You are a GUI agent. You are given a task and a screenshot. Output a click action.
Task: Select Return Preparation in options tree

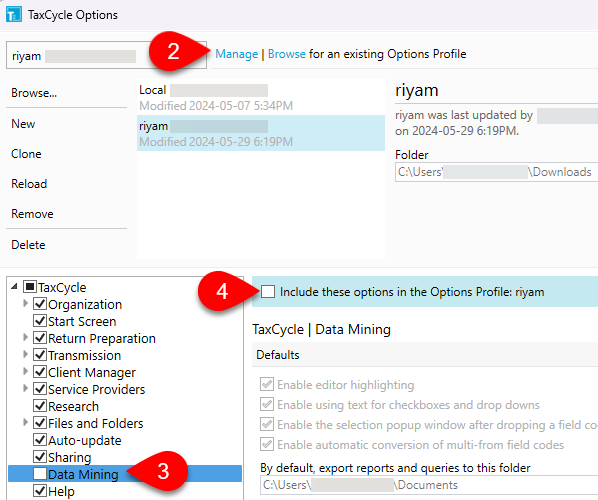[x=102, y=338]
